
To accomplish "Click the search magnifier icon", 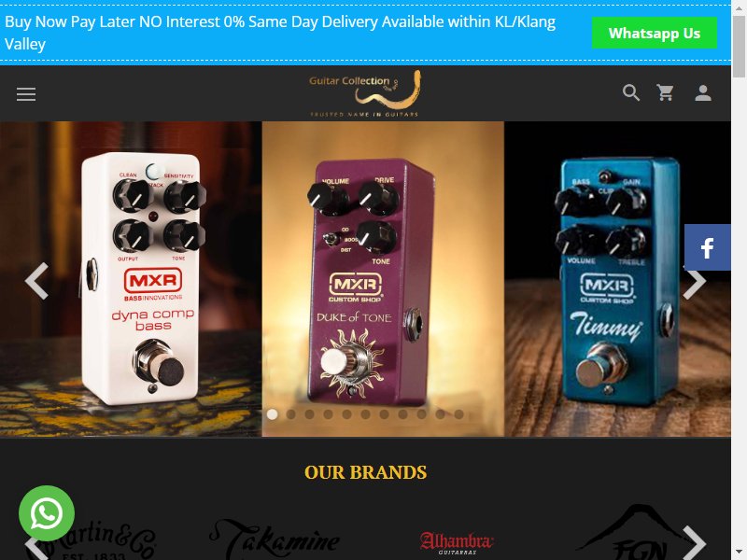I will click(x=631, y=92).
